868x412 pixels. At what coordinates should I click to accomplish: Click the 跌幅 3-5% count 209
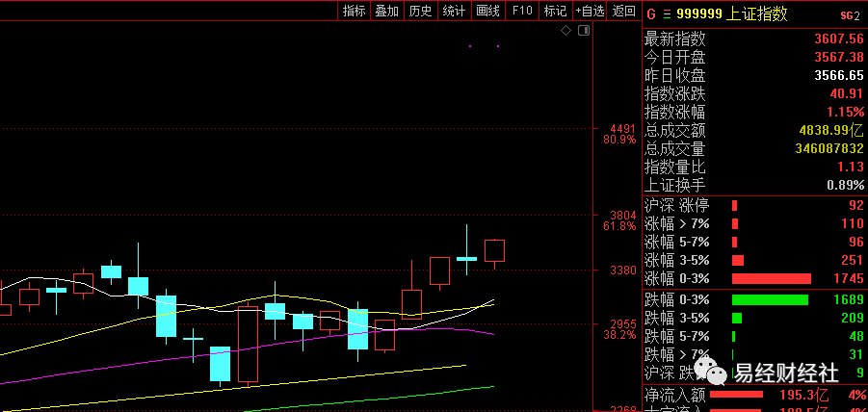click(853, 318)
